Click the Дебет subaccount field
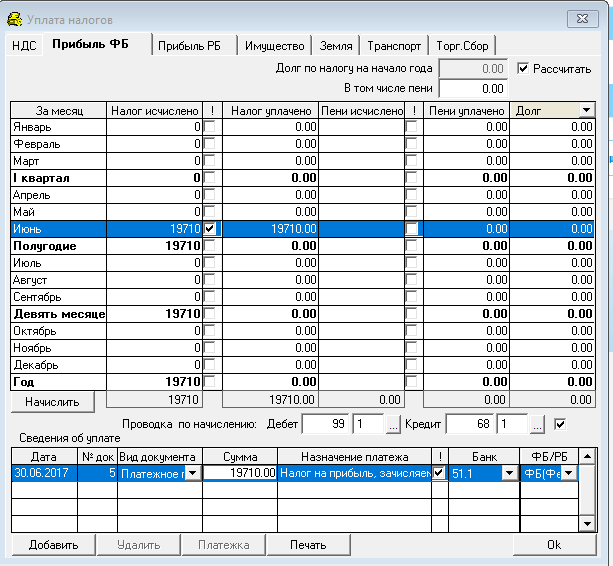This screenshot has width=613, height=566. coord(368,424)
